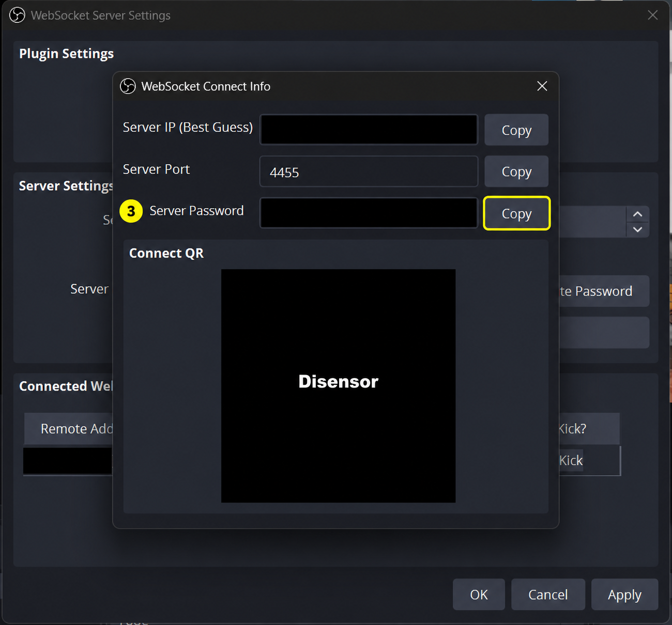
Task: Click the Server IP (Best Guess) field
Action: 369,130
